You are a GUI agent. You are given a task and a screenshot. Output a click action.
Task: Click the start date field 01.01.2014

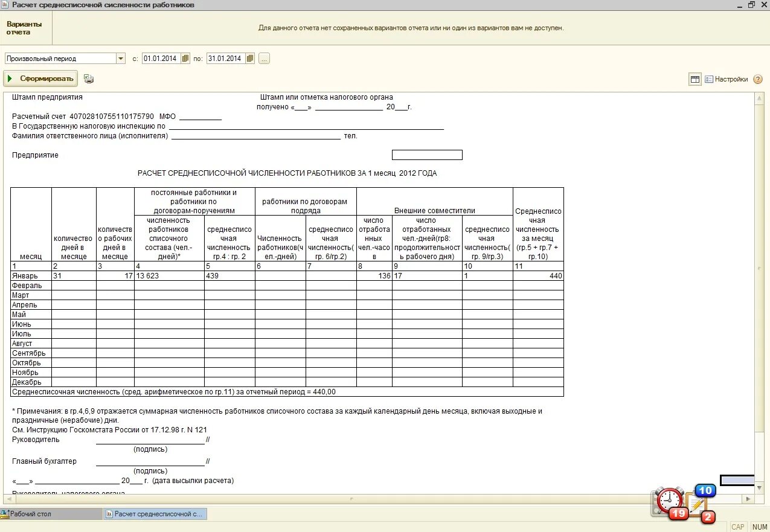[x=162, y=59]
